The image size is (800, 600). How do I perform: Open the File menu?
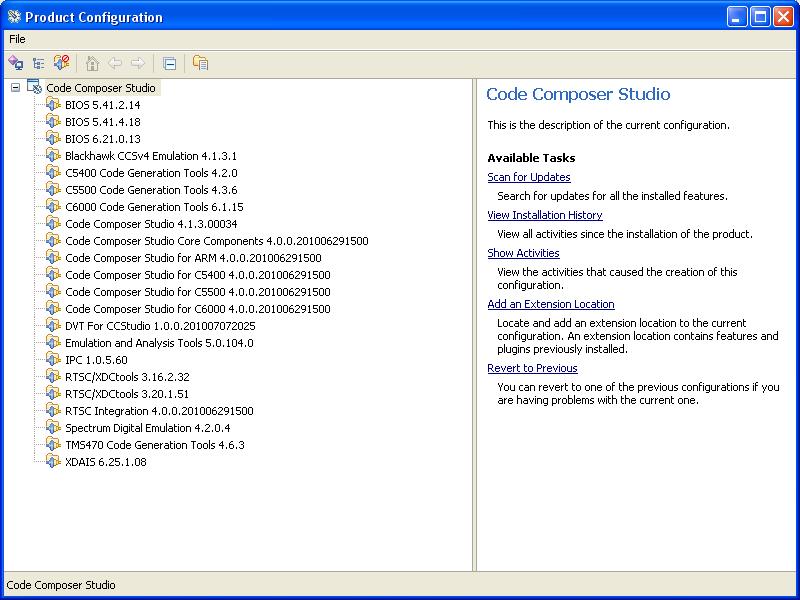16,39
